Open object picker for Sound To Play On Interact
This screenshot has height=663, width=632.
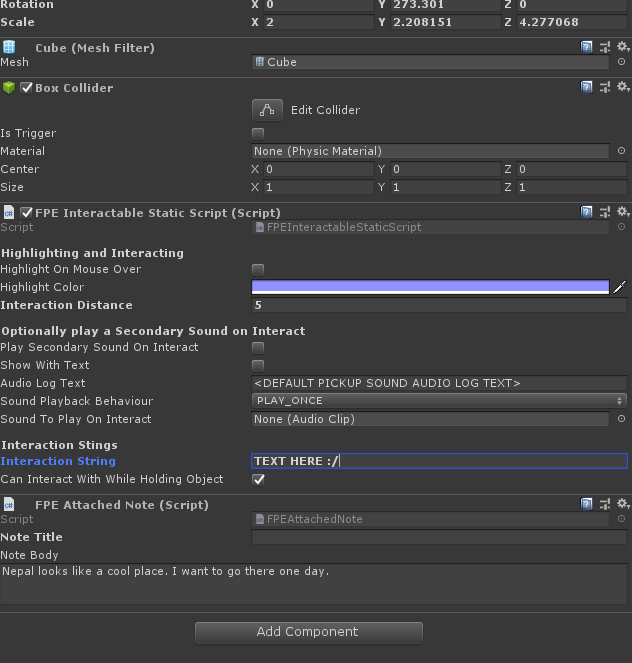[621, 419]
